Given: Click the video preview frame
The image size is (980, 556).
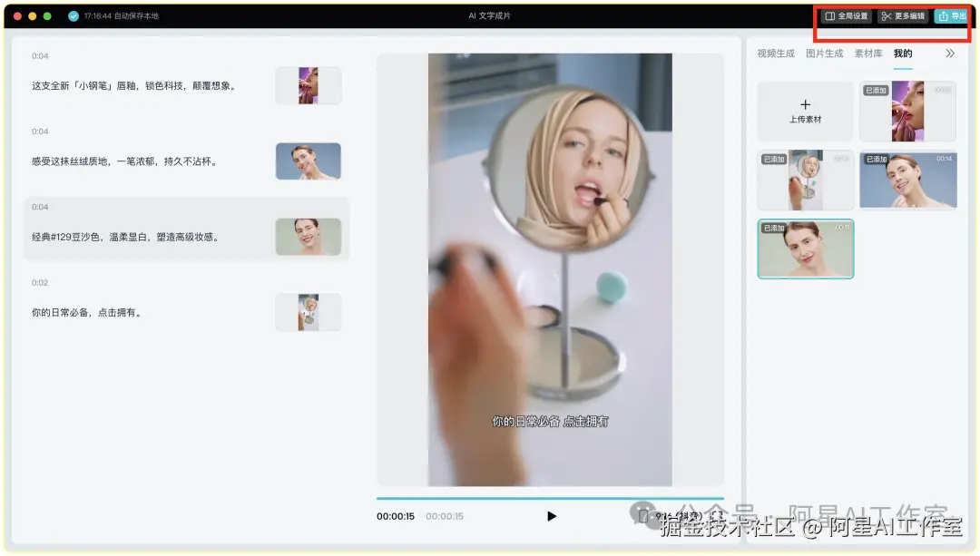Looking at the screenshot, I should click(x=550, y=270).
